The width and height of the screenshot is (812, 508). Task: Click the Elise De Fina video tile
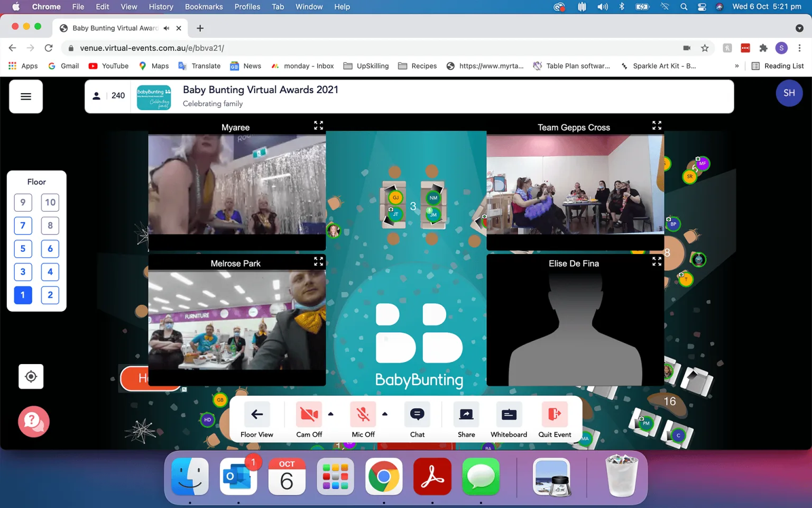point(575,321)
